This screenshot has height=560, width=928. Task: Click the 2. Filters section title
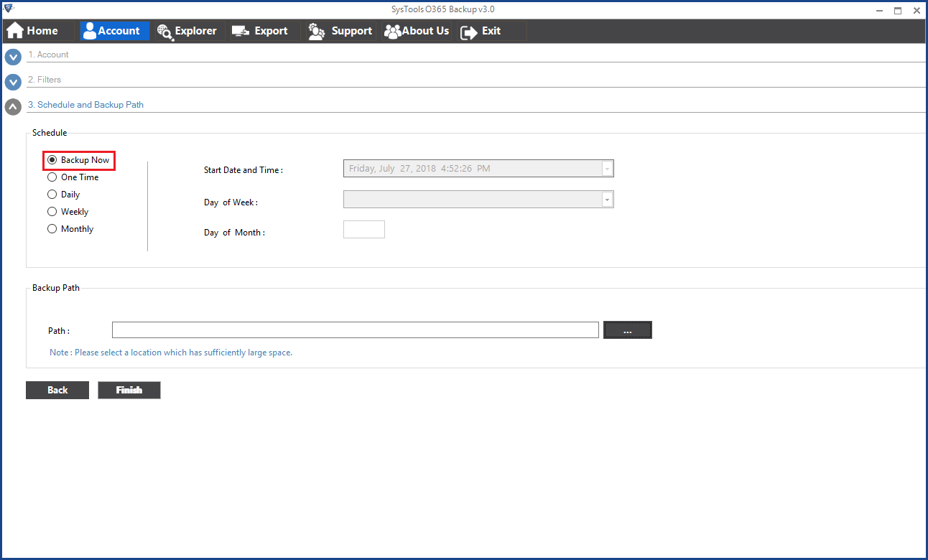point(45,80)
